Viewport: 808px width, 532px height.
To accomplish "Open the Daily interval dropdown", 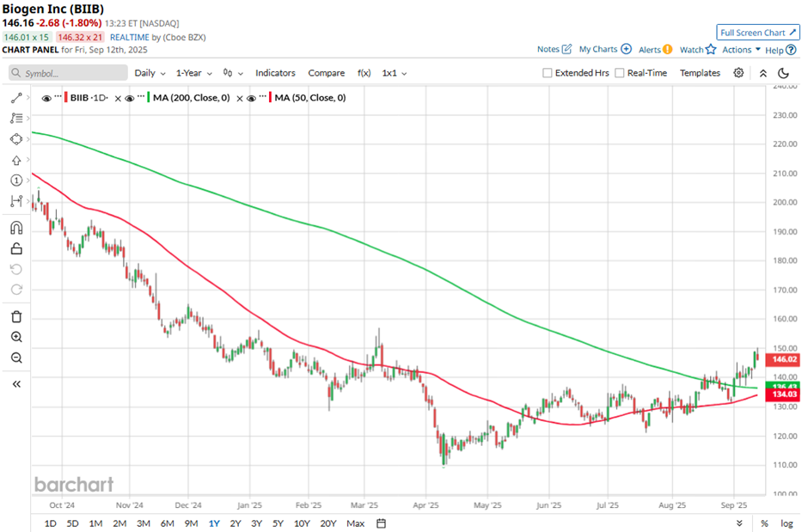I will tap(150, 73).
